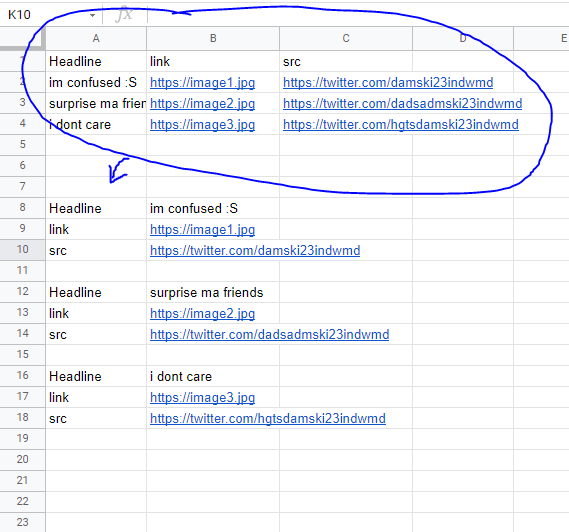Select row 19 header
Viewport: 569px width, 532px height.
(x=22, y=438)
